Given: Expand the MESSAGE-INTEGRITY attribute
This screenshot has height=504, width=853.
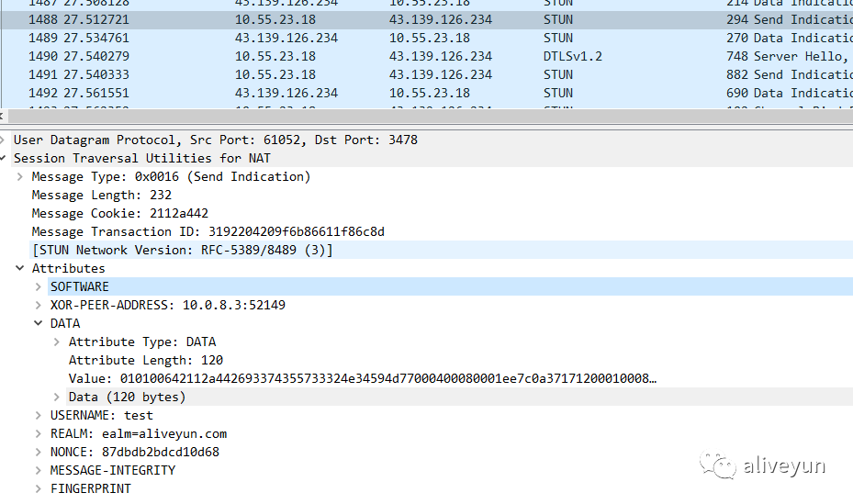Looking at the screenshot, I should click(x=39, y=470).
